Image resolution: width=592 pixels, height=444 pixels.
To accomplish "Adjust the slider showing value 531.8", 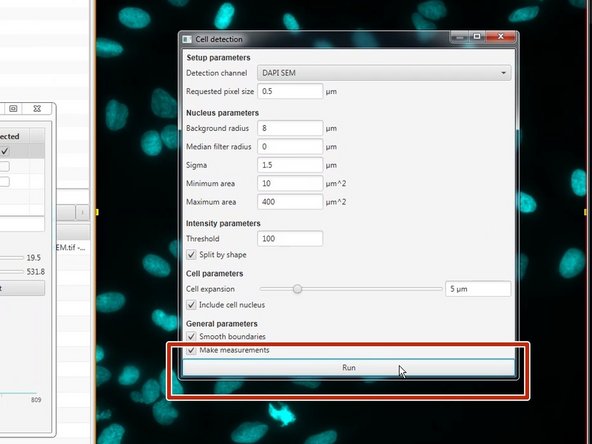I will (x=12, y=272).
